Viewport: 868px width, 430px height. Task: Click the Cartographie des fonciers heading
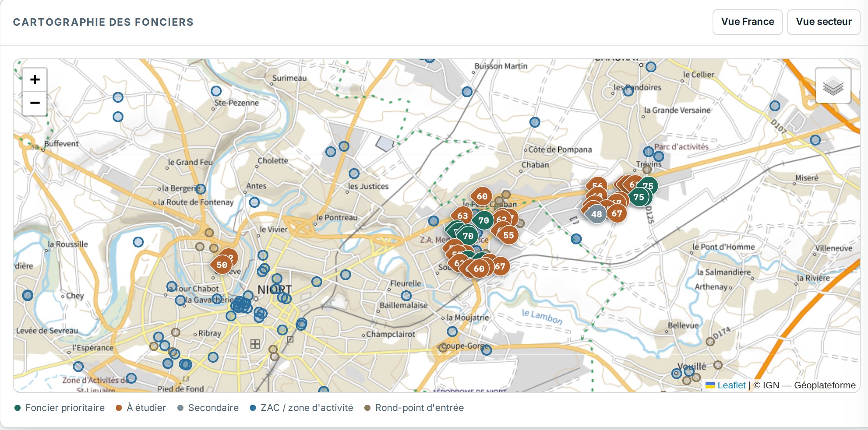pos(103,22)
